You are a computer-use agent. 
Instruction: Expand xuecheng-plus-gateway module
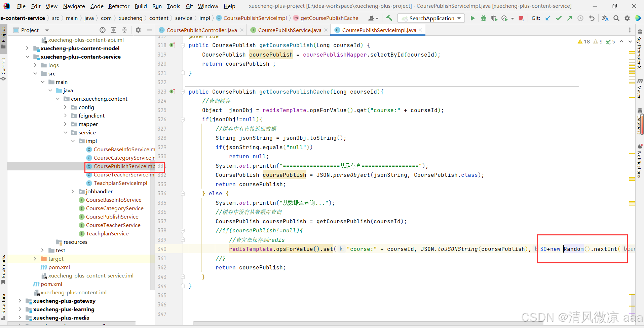20,301
